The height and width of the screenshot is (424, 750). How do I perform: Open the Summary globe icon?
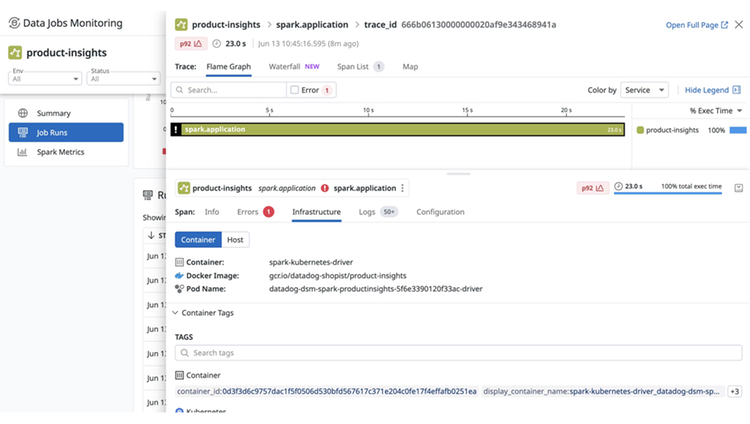click(22, 113)
